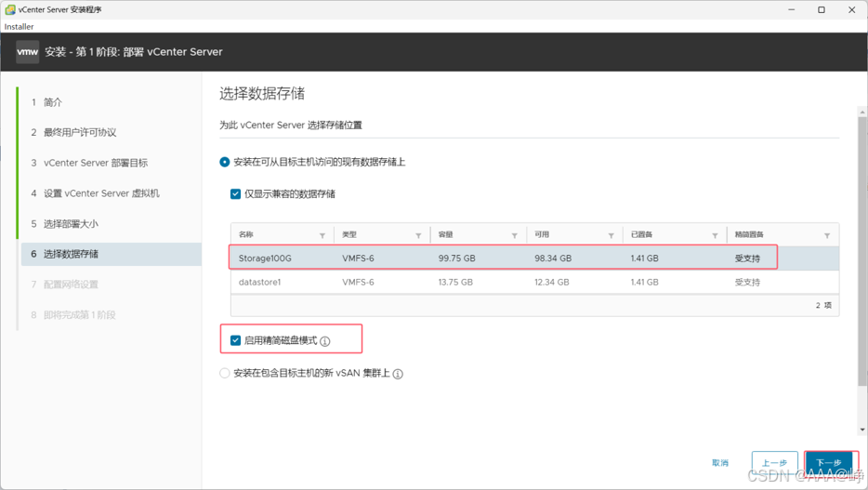This screenshot has width=868, height=490.
Task: Click the scrollbar down arrow on the right
Action: tap(862, 430)
